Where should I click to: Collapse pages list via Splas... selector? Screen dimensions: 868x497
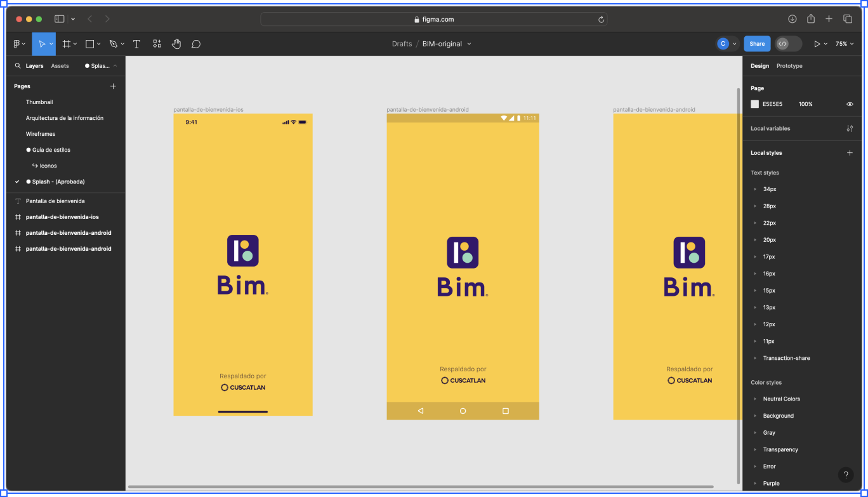click(x=101, y=66)
